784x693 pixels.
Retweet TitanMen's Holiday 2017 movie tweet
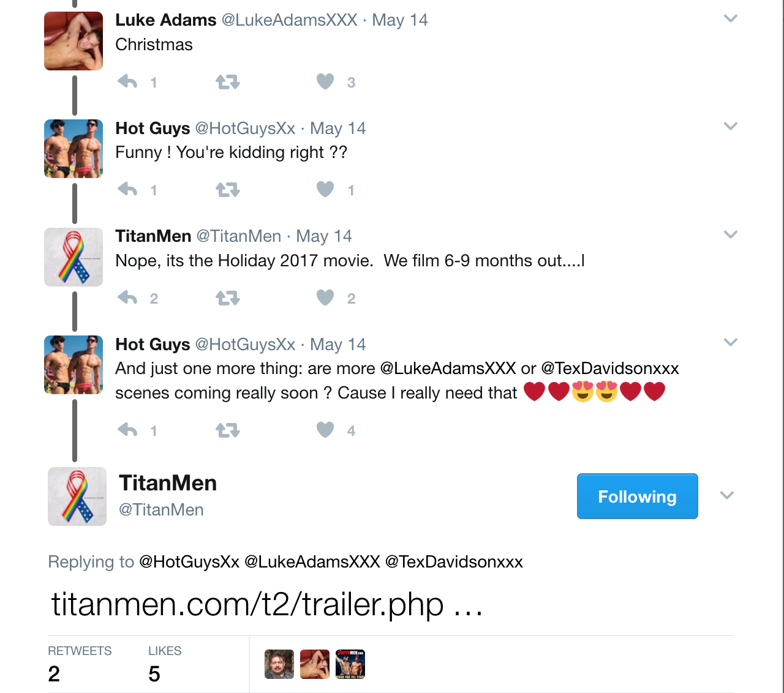tap(227, 298)
